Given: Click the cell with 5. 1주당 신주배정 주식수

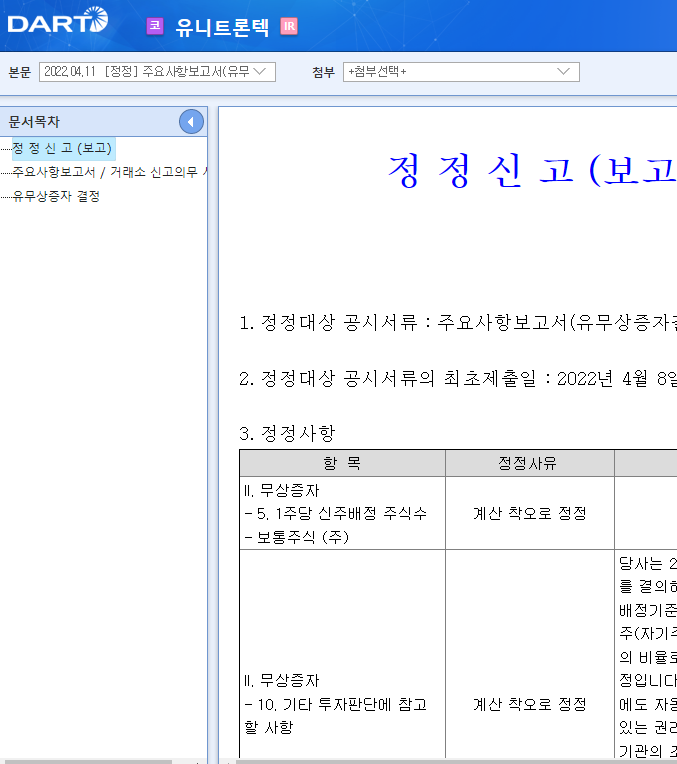Looking at the screenshot, I should 342,513.
